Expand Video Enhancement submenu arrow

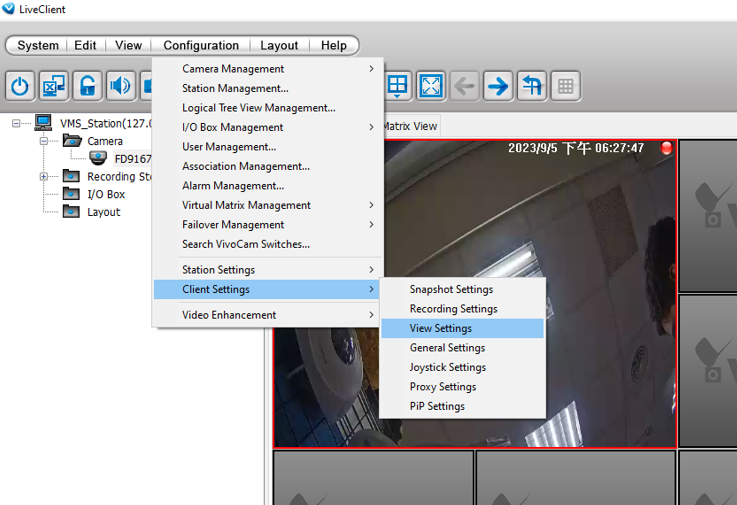click(x=371, y=315)
